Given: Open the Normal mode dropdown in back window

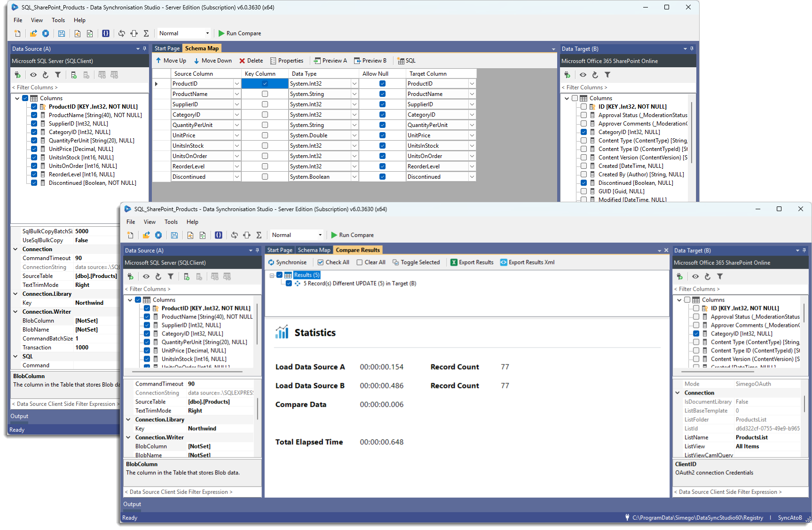Looking at the screenshot, I should [x=207, y=33].
